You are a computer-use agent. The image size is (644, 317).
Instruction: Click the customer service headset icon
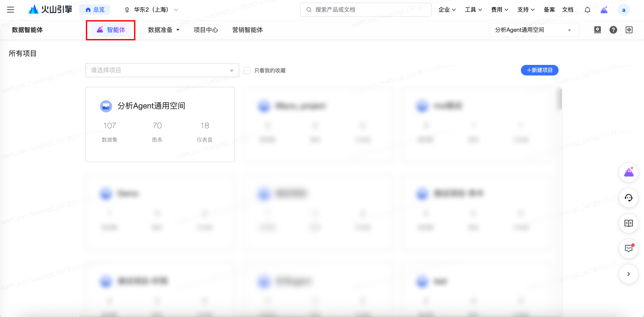point(628,198)
